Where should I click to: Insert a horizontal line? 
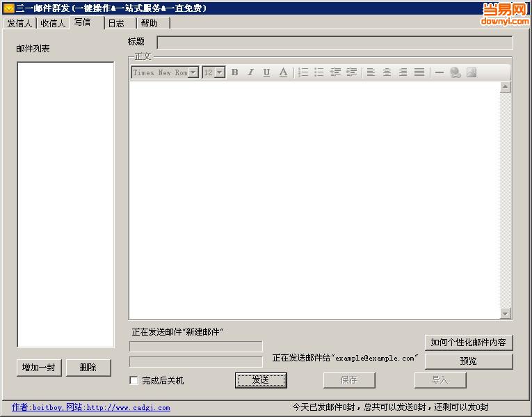pos(439,72)
